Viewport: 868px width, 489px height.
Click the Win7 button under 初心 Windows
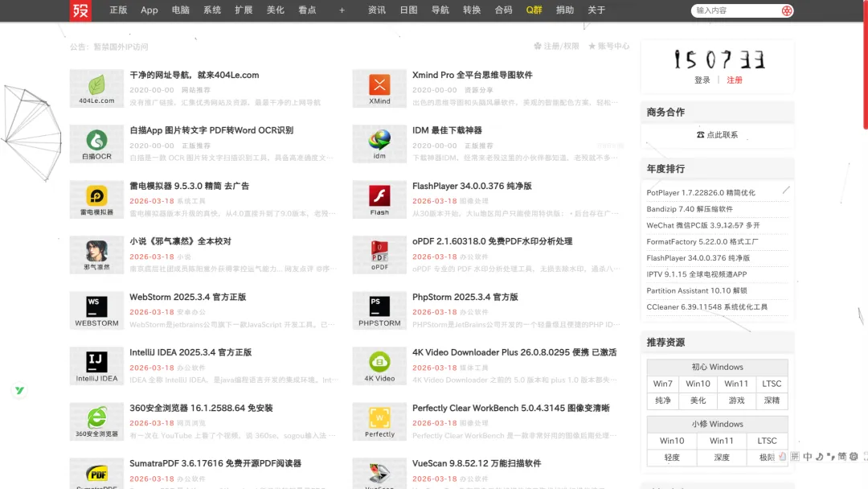pyautogui.click(x=662, y=384)
